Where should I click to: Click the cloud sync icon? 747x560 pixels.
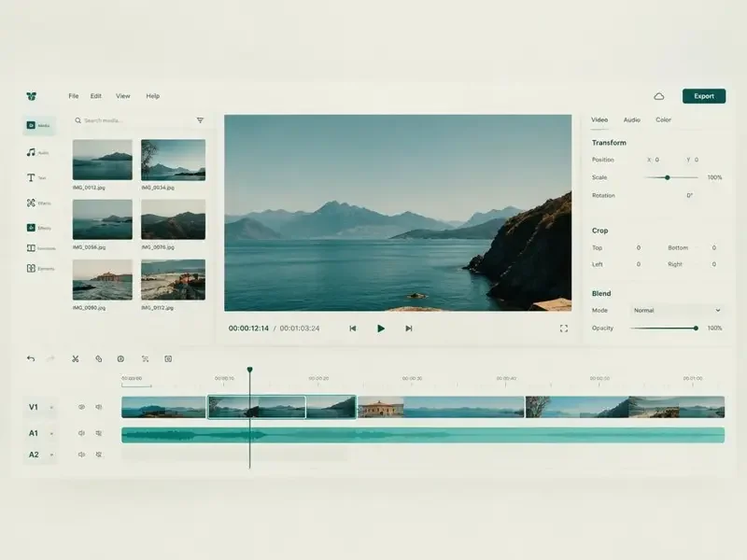(659, 96)
